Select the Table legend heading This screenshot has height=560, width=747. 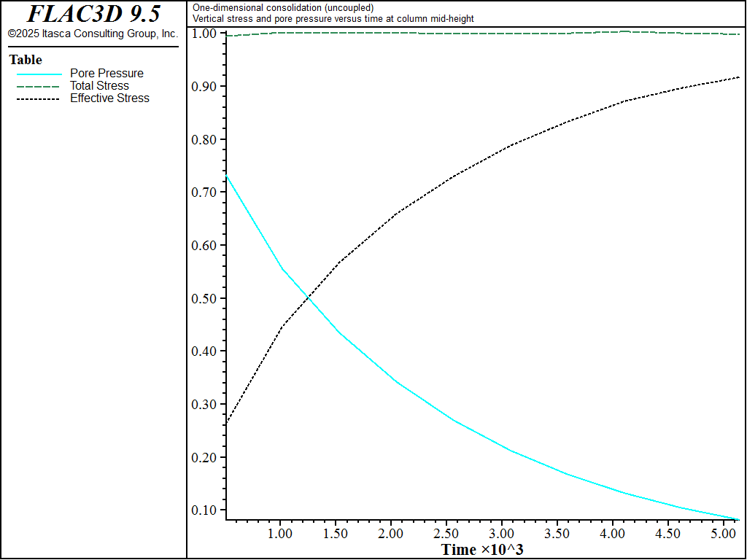[26, 60]
